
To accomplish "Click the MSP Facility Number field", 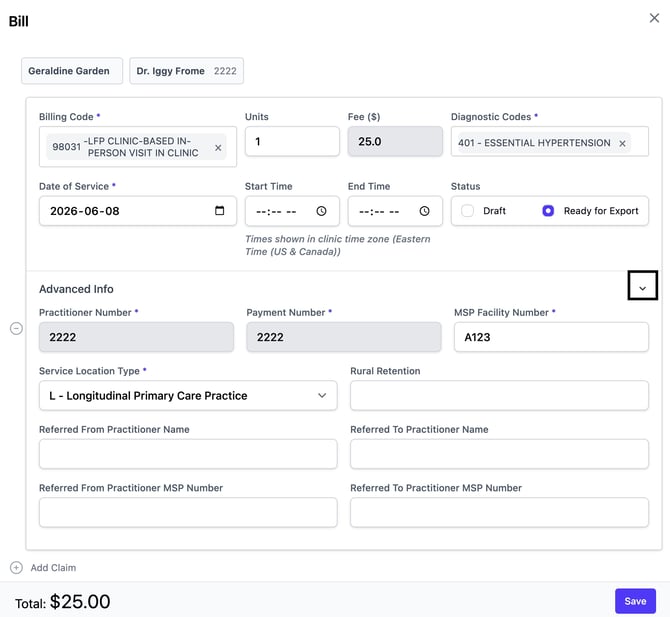I will click(551, 337).
